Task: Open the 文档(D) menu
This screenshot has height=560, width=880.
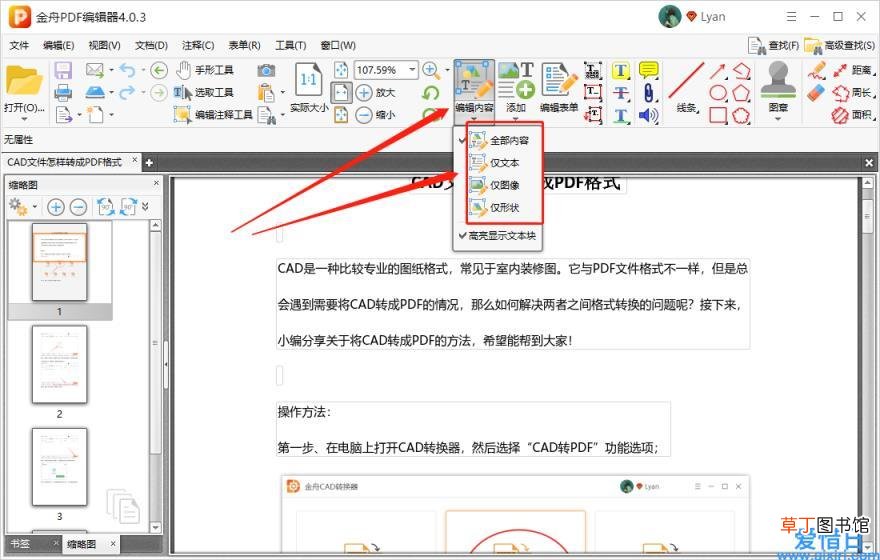Action: tap(152, 45)
